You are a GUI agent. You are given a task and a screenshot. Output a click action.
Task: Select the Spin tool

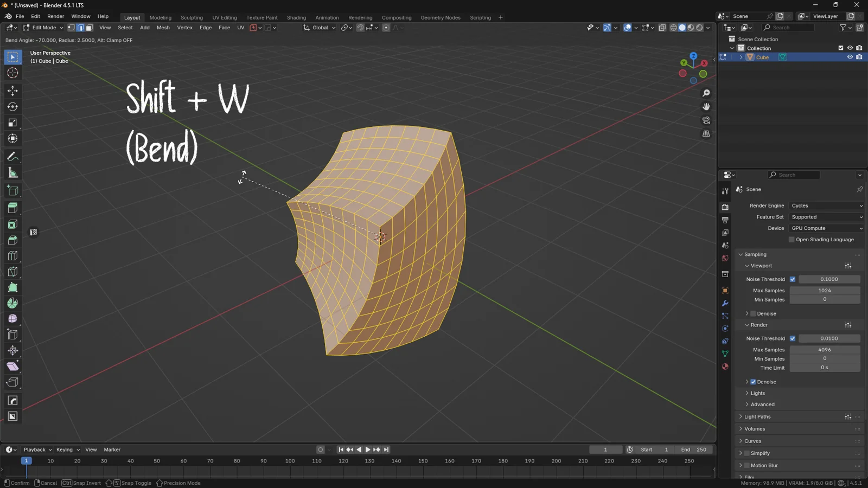click(x=12, y=303)
